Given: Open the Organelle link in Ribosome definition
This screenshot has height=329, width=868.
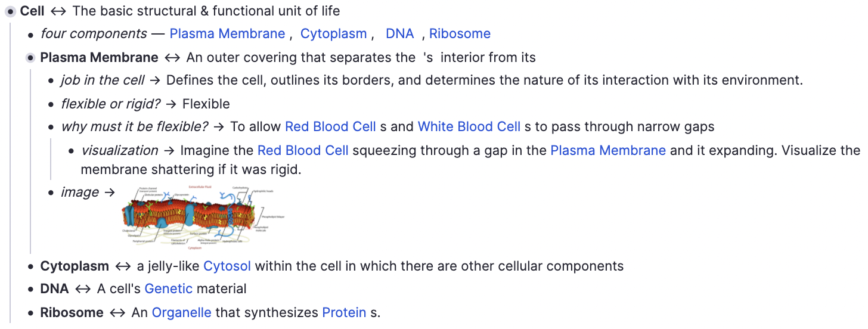Looking at the screenshot, I should pos(181,312).
